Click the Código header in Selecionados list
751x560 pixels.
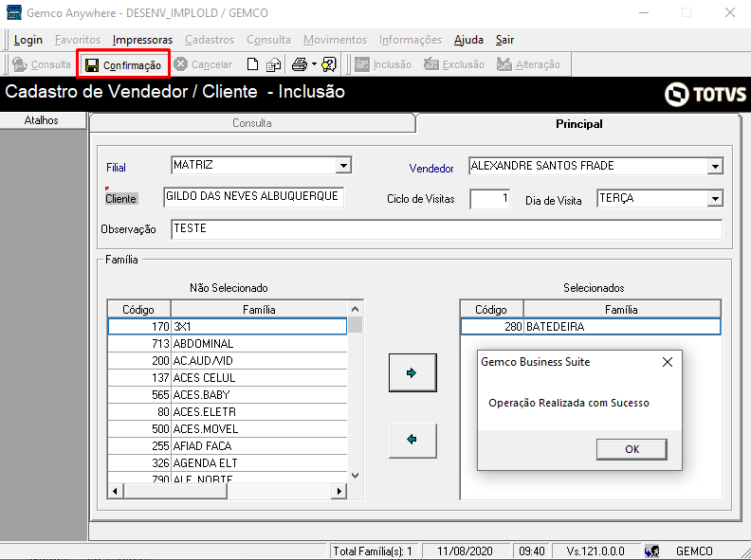click(491, 310)
